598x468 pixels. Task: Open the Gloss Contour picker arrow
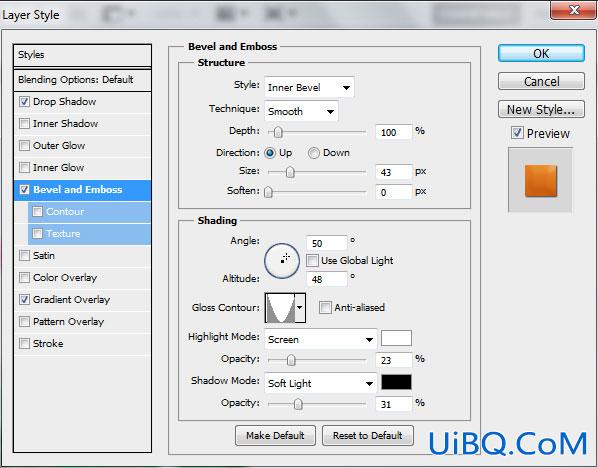(300, 308)
